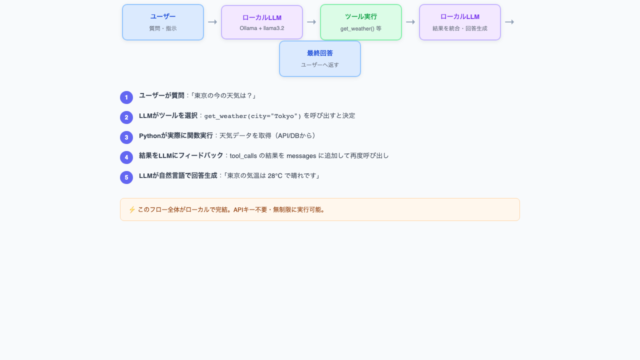Click the bold text LLMが自然言語で回答生成
Viewport: 640px width, 360px height.
pos(178,176)
